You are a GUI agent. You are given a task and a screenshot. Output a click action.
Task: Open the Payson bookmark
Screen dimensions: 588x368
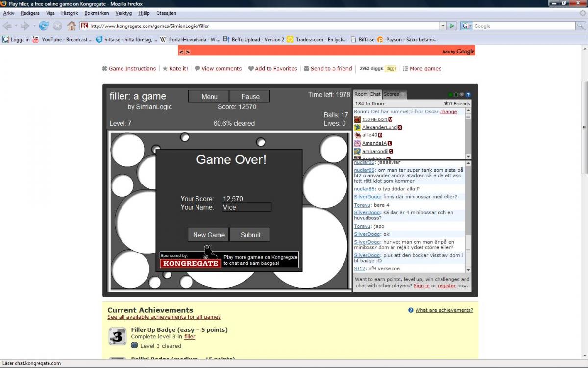click(x=407, y=39)
